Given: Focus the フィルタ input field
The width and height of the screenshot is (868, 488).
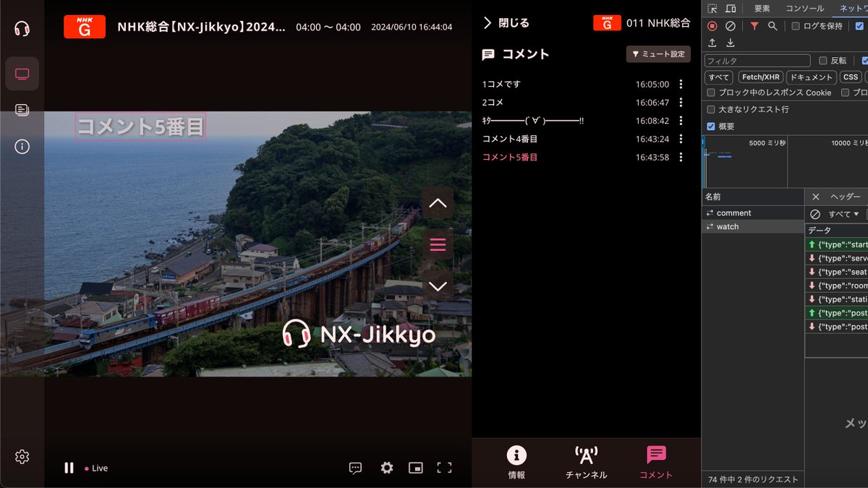Looking at the screenshot, I should pyautogui.click(x=757, y=61).
